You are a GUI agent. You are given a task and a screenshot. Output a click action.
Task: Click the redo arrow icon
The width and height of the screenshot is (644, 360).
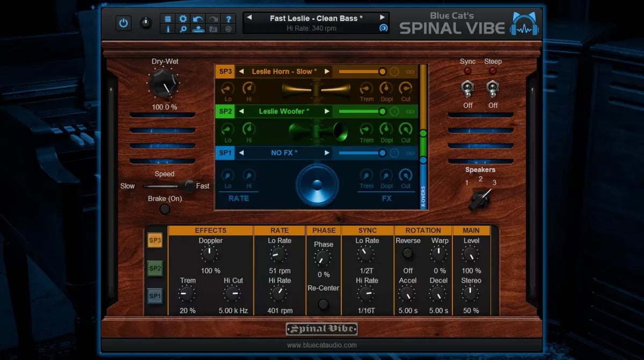click(x=213, y=18)
